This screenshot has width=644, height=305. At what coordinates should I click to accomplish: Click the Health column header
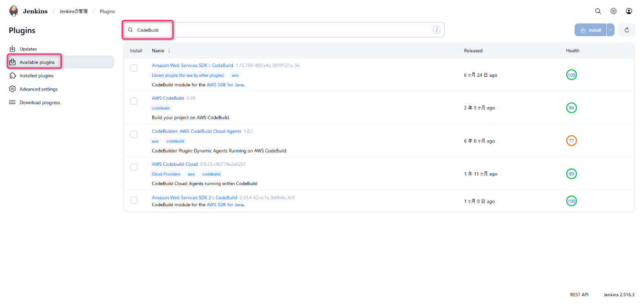[572, 51]
